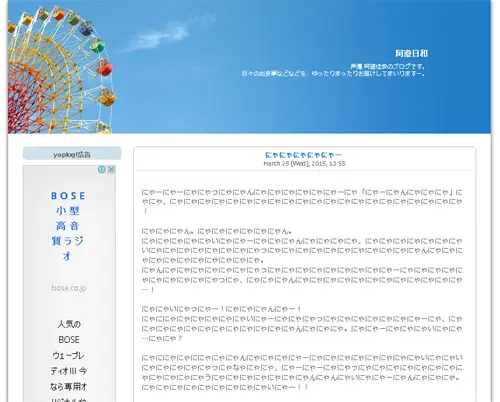Close the BOSE advertisement
This screenshot has height=402, width=500.
111,170
